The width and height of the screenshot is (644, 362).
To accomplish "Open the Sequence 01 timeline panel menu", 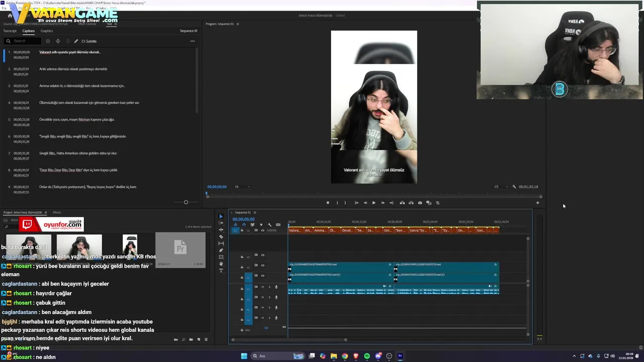I will pos(255,213).
